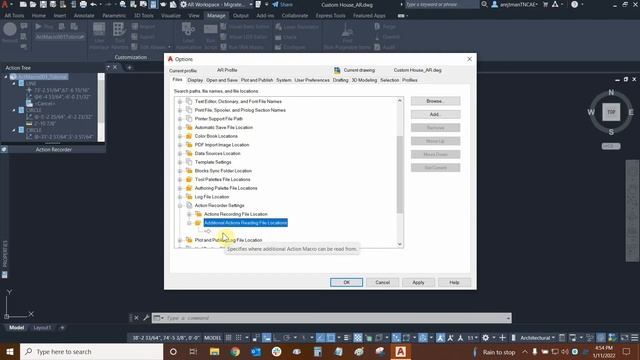This screenshot has height=360, width=640.
Task: Open the Windows Start menu
Action: click(10, 351)
